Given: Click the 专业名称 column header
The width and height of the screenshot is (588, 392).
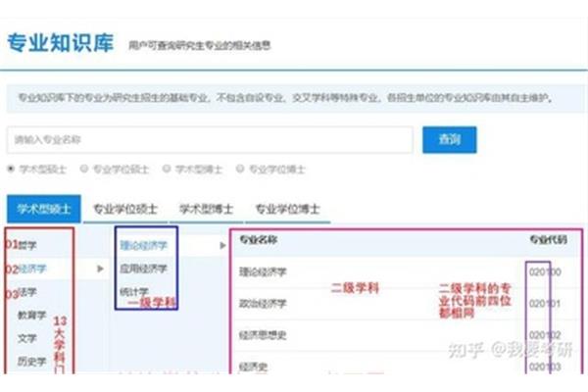Looking at the screenshot, I should point(259,240).
